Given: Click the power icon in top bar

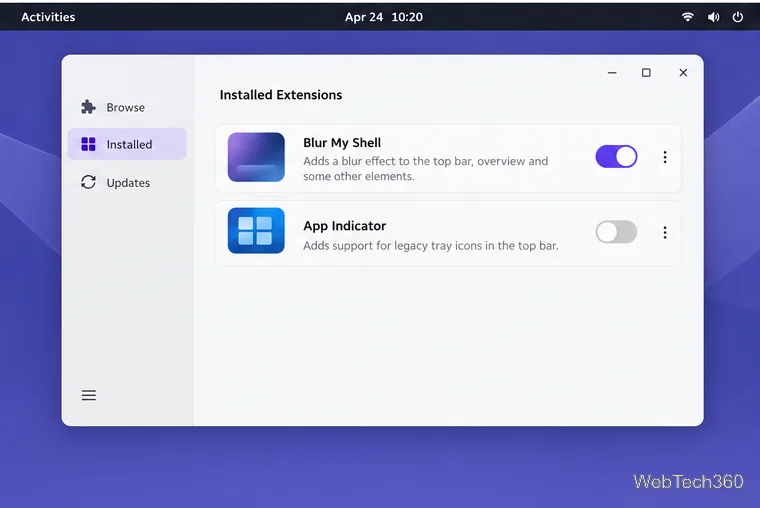Looking at the screenshot, I should pyautogui.click(x=738, y=17).
